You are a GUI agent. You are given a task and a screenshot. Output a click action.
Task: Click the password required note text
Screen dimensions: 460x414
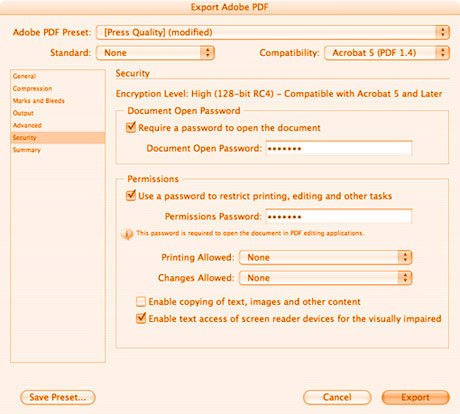tap(250, 233)
